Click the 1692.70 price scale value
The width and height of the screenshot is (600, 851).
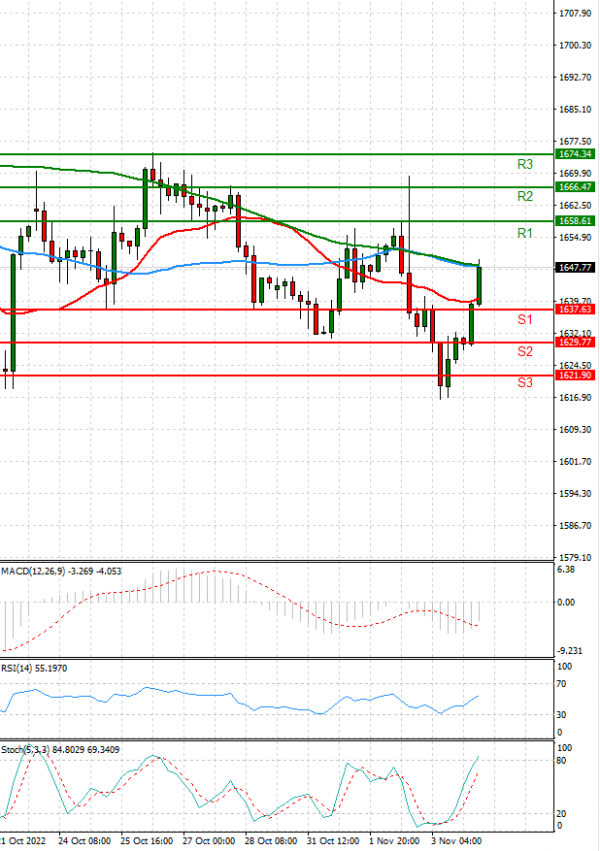tap(575, 78)
